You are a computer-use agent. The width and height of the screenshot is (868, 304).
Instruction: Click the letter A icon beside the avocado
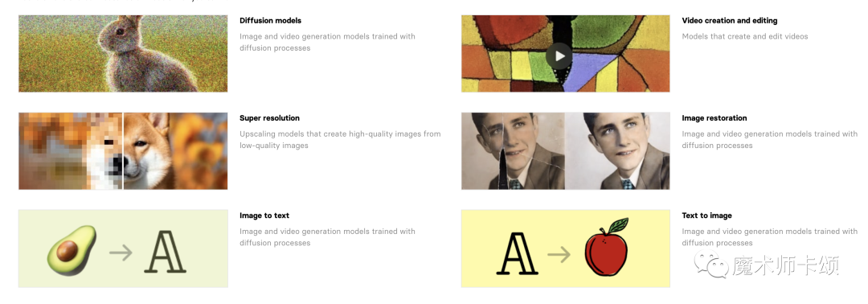[165, 253]
